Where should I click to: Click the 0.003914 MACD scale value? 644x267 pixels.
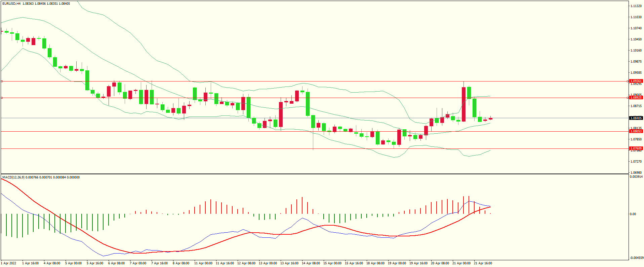[x=636, y=177]
